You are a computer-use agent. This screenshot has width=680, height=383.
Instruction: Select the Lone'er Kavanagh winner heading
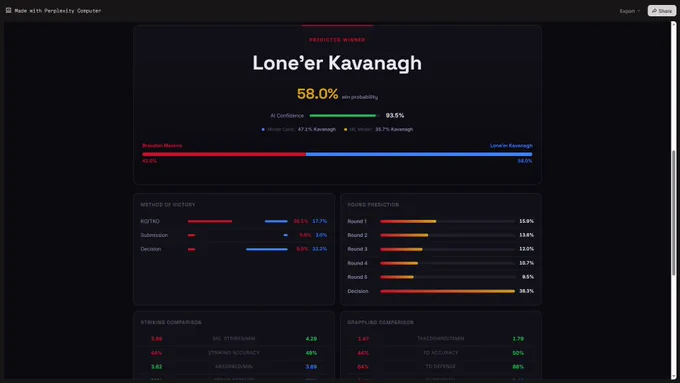click(337, 63)
